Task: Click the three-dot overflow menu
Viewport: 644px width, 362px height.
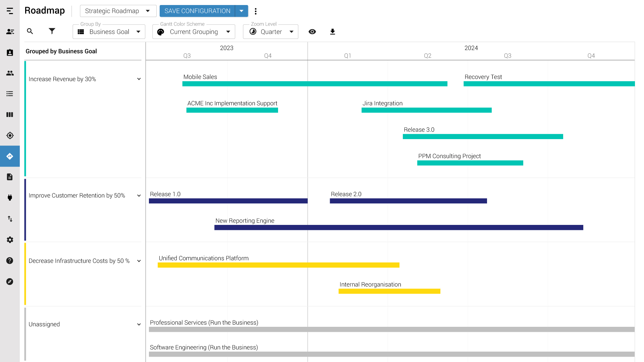Action: click(x=256, y=11)
